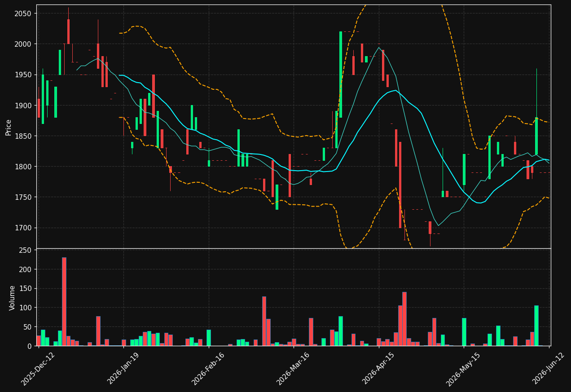
Task: Select the 1850 price tick label
Action: tap(23, 136)
